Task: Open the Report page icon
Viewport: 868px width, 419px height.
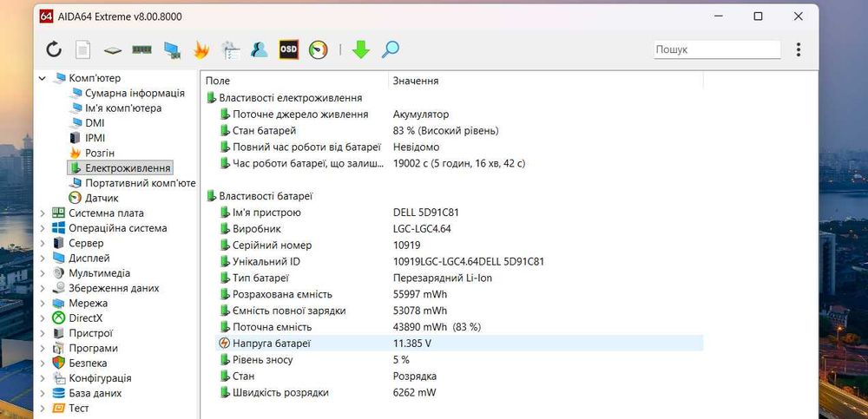Action: click(83, 49)
